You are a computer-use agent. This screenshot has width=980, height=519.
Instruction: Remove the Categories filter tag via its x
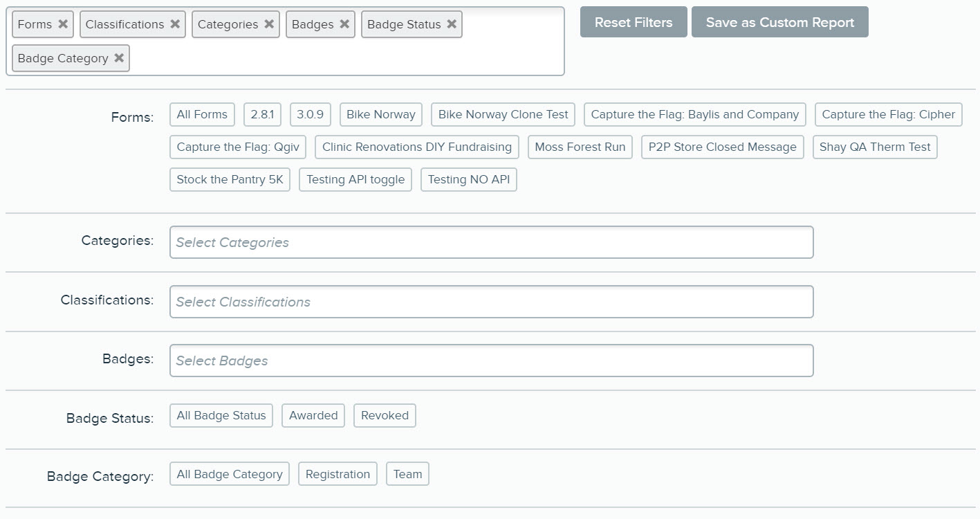point(269,24)
